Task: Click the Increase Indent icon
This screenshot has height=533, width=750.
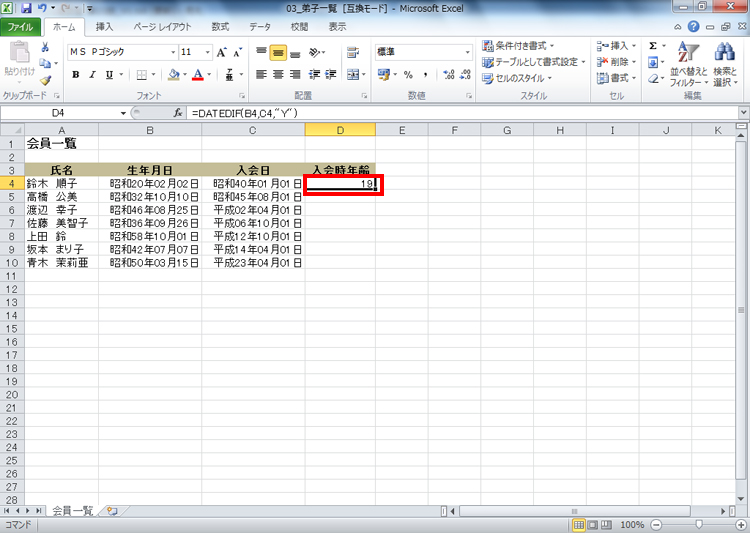Action: pyautogui.click(x=331, y=75)
